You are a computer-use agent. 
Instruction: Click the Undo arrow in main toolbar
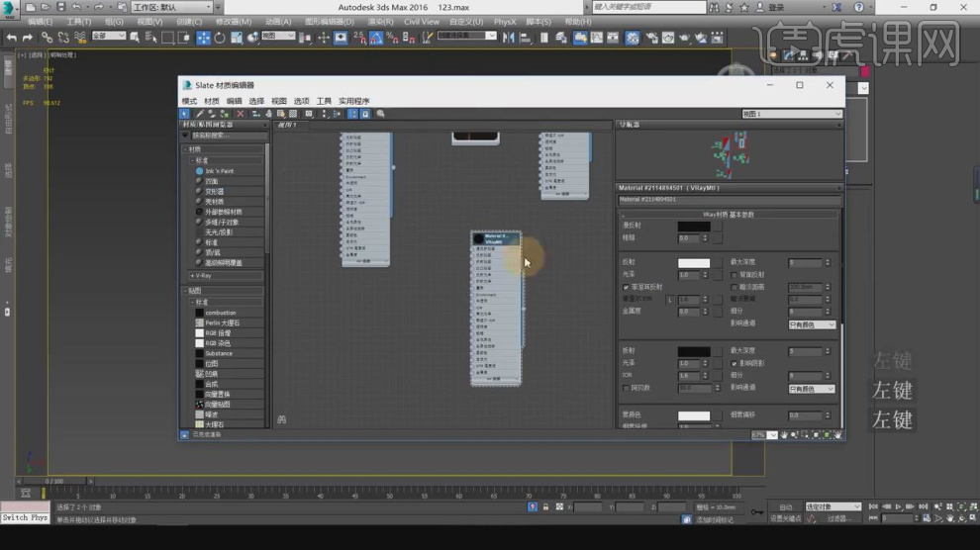click(12, 38)
